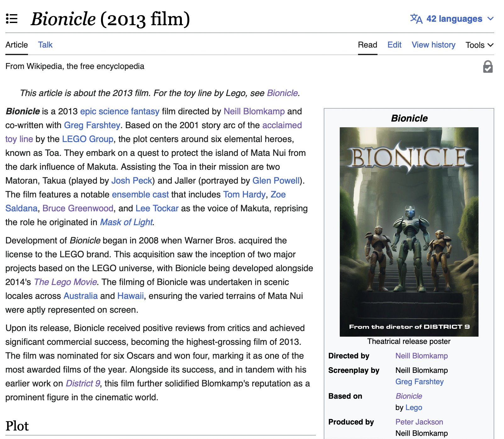Click From Wikipedia, the free encyclopedia text
Screen dimensions: 504x439
tap(75, 66)
